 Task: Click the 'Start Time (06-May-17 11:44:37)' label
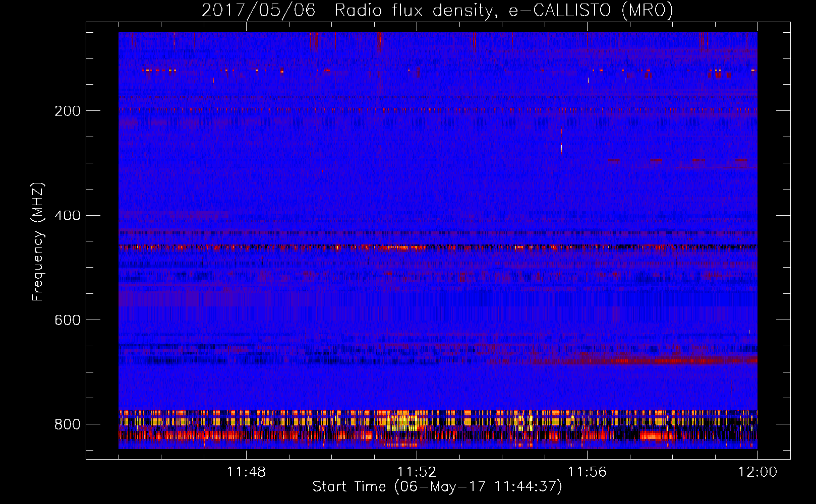437,487
